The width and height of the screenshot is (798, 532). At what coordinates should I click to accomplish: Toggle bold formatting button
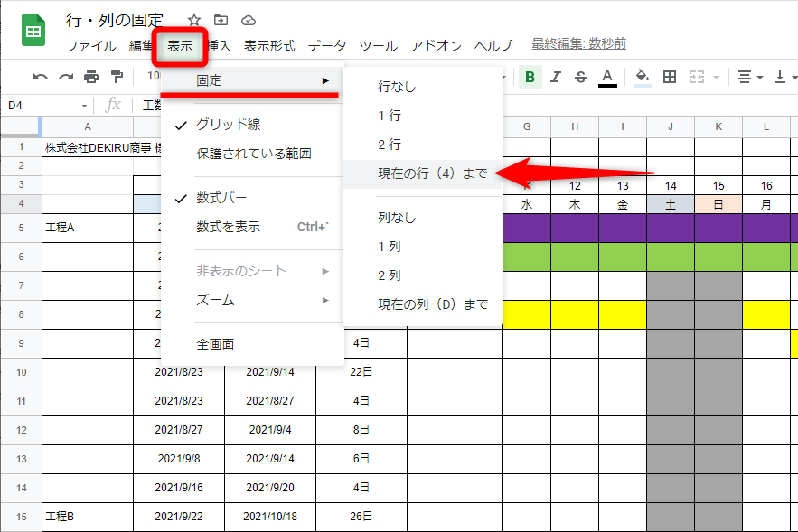[x=530, y=77]
